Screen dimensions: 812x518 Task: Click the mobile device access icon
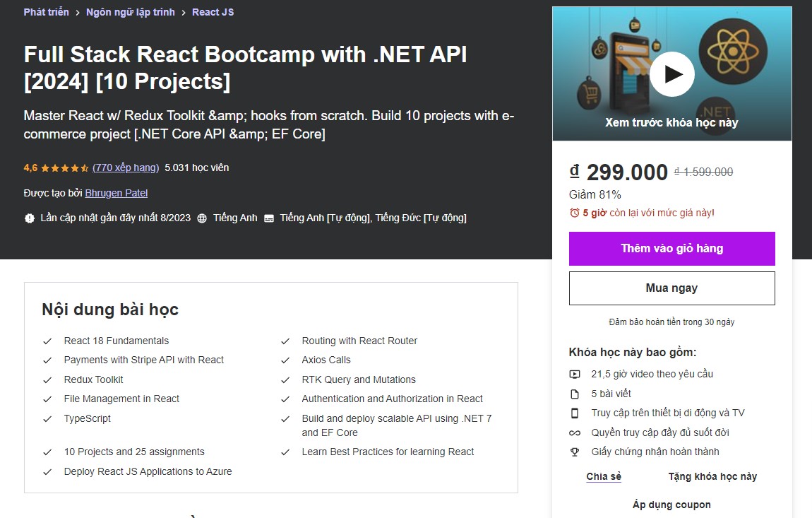(575, 413)
